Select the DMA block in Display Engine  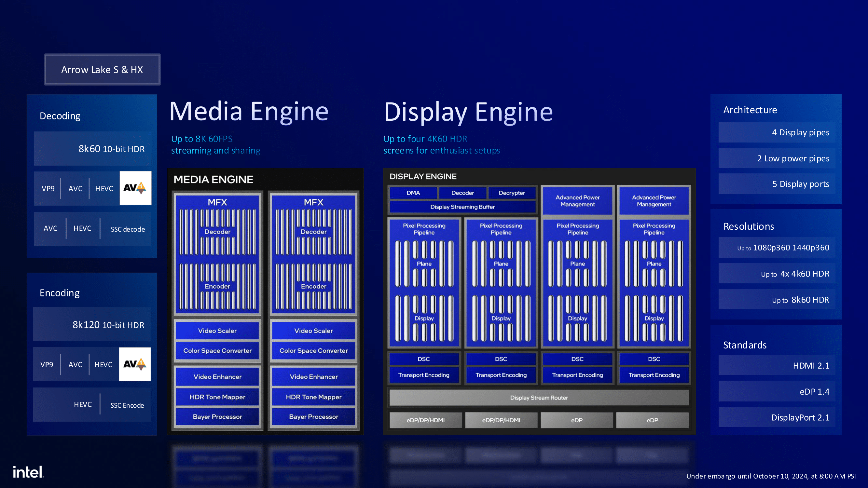coord(413,193)
